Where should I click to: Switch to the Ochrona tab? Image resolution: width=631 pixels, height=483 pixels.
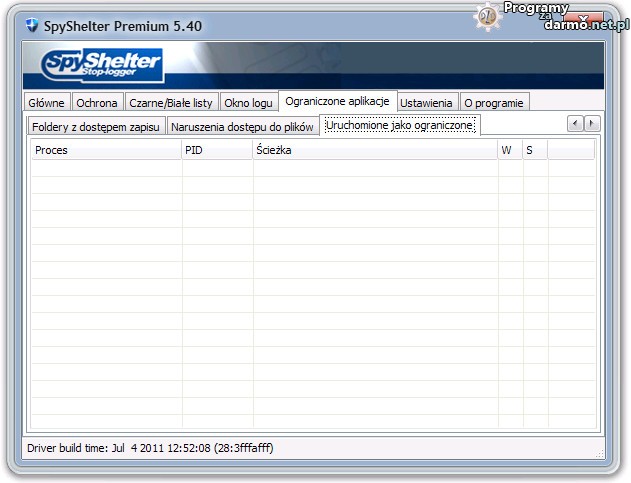click(98, 103)
